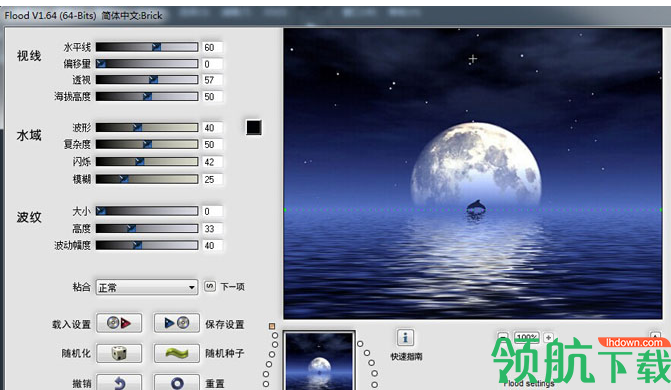671x390 pixels.
Task: Click the 高度 value field showing 33
Action: coord(212,229)
